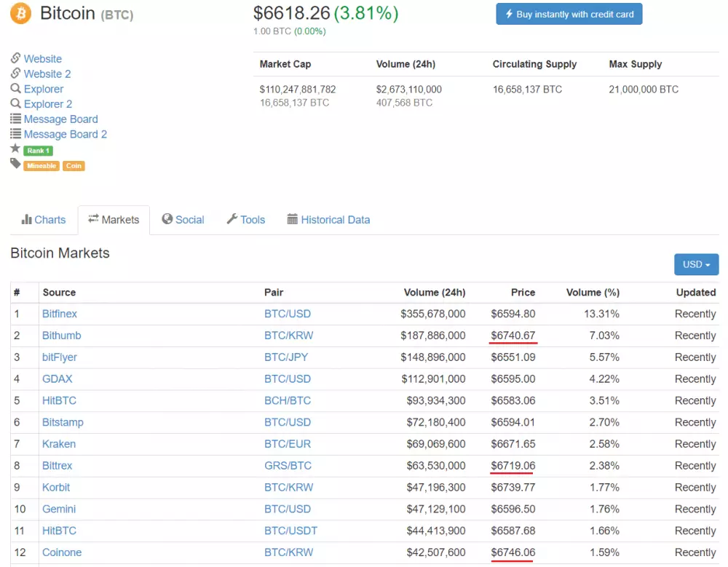Open the BTC/KRW pair link for Bithumb

click(x=287, y=335)
